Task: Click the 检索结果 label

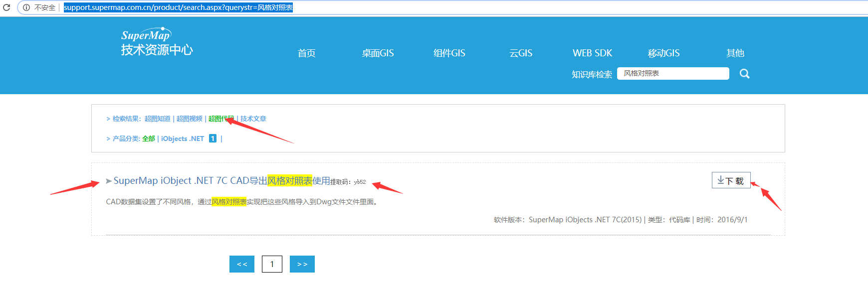Action: [x=127, y=119]
